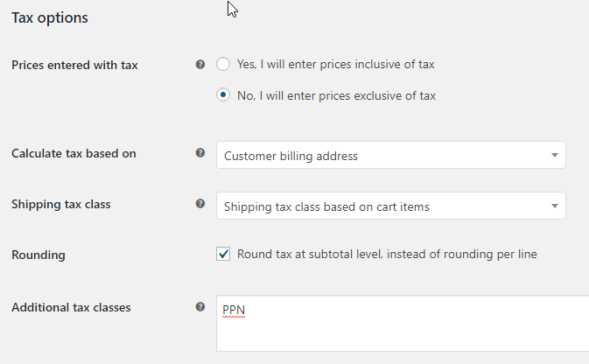Click the PPN text in tax classes box
The width and height of the screenshot is (589, 364).
pyautogui.click(x=234, y=311)
